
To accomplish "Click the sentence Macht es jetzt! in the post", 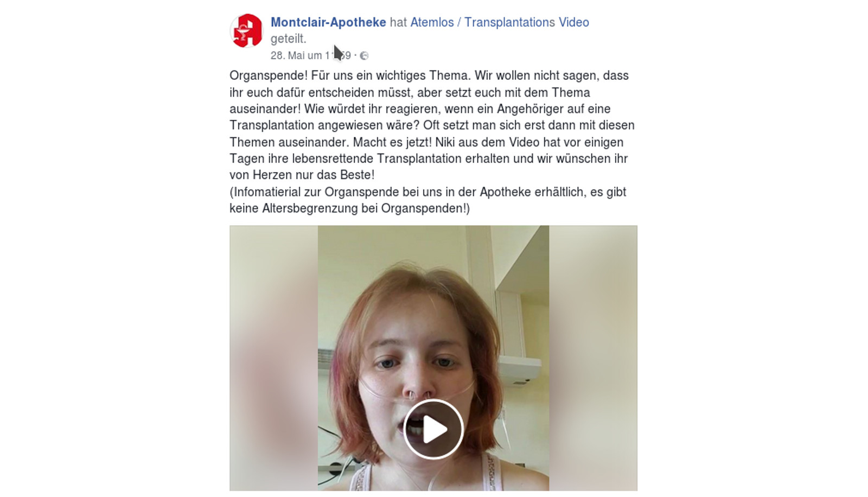I will 392,142.
